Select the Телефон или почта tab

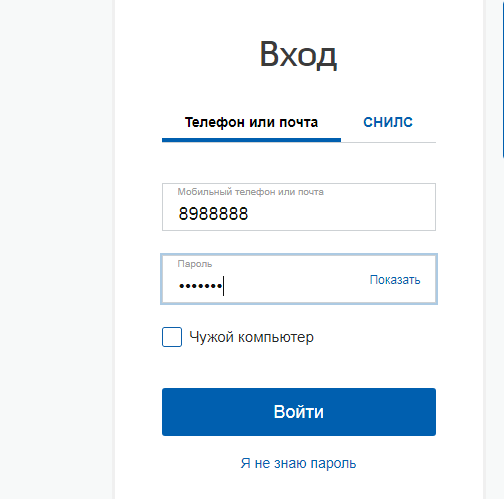251,122
